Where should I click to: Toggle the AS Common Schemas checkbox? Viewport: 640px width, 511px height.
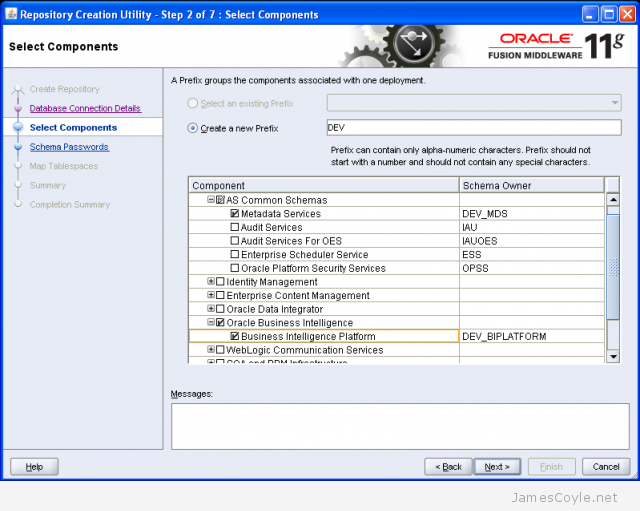220,200
